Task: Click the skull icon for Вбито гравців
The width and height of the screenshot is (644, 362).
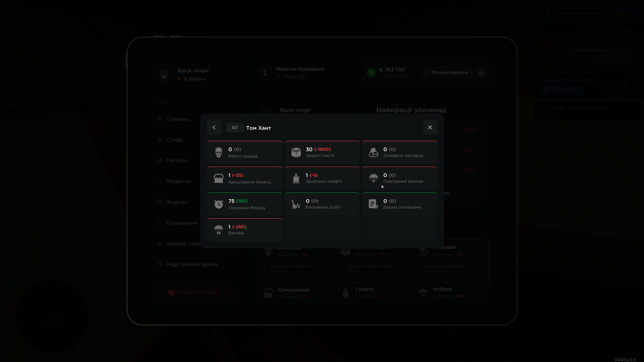Action: coord(218,152)
